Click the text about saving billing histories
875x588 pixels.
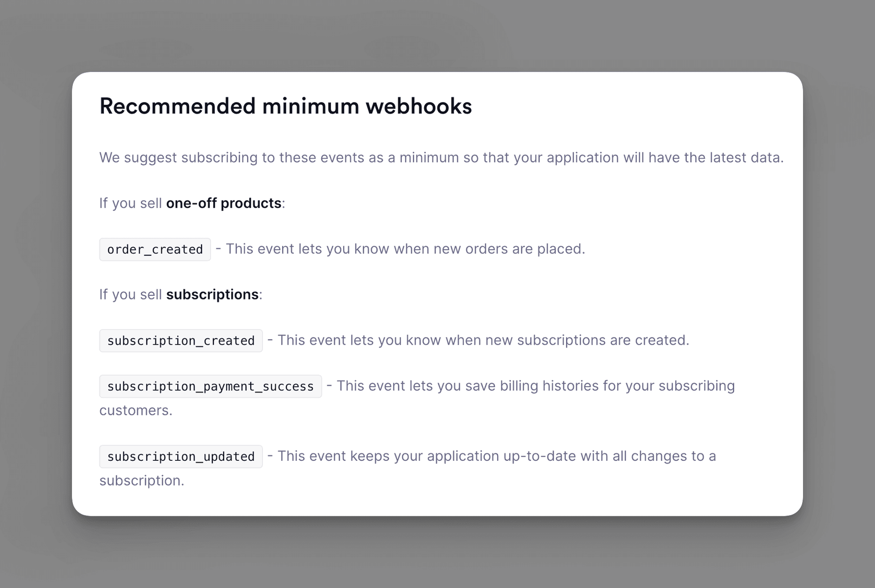click(535, 386)
